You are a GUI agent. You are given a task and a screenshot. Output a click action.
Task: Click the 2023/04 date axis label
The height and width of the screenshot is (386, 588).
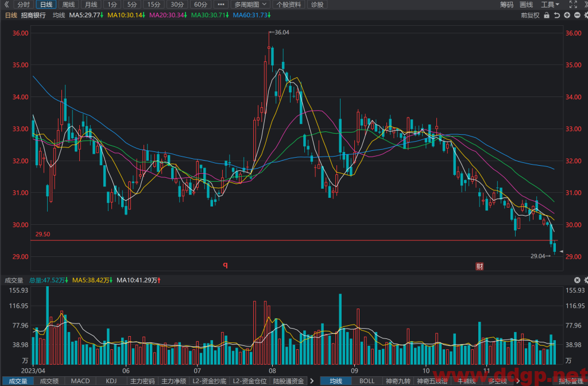[33, 371]
